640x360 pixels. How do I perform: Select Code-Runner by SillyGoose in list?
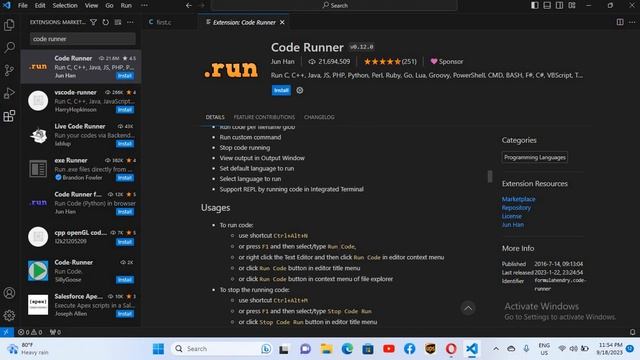pyautogui.click(x=81, y=271)
